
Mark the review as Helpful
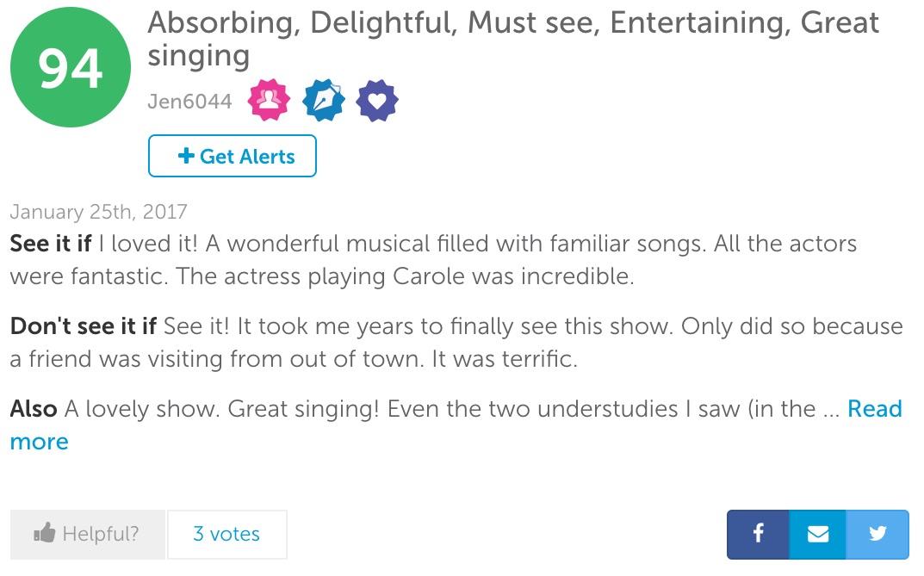pos(88,535)
